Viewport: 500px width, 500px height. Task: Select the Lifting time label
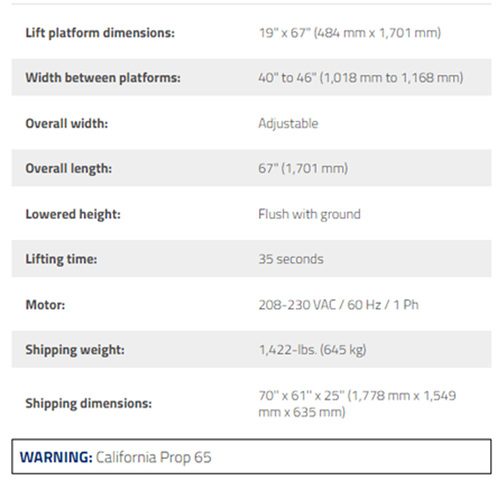pos(61,259)
